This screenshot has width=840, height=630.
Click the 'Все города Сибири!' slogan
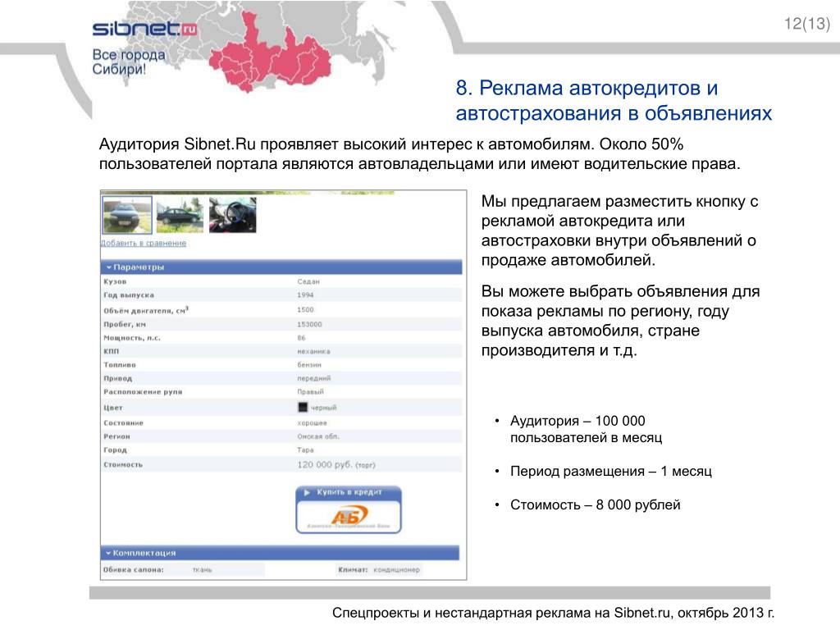(129, 62)
